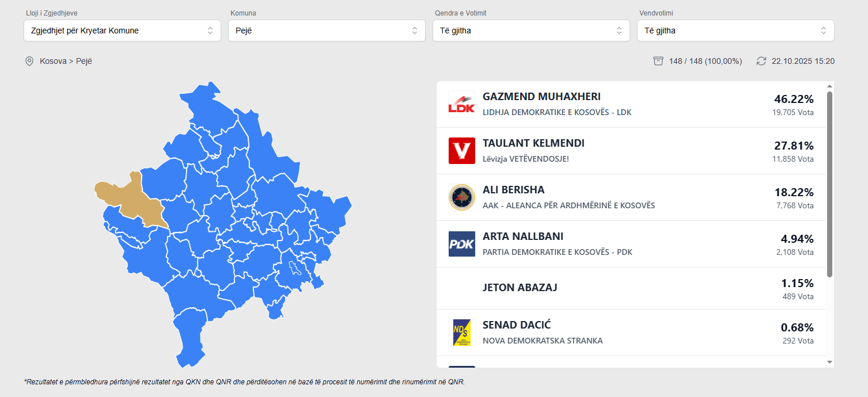Click the refresh timestamp icon

point(761,61)
